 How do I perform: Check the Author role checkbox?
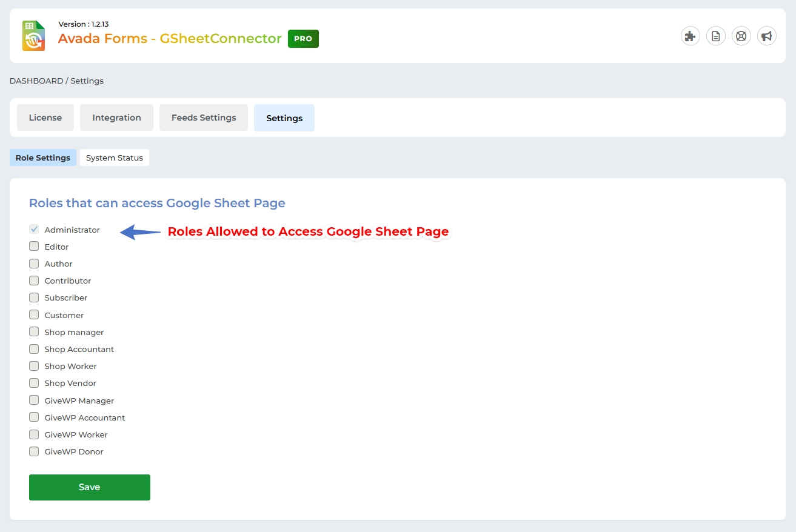coord(34,264)
